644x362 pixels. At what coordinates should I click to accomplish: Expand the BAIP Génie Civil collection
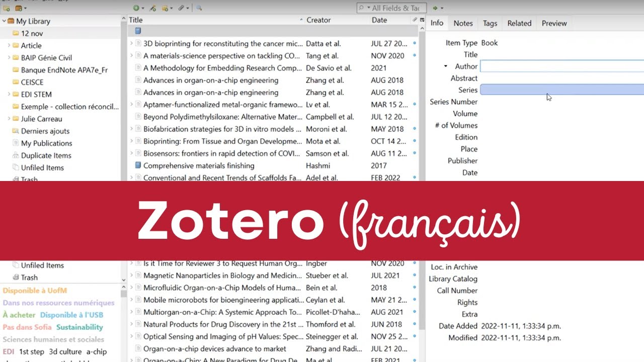[9, 57]
